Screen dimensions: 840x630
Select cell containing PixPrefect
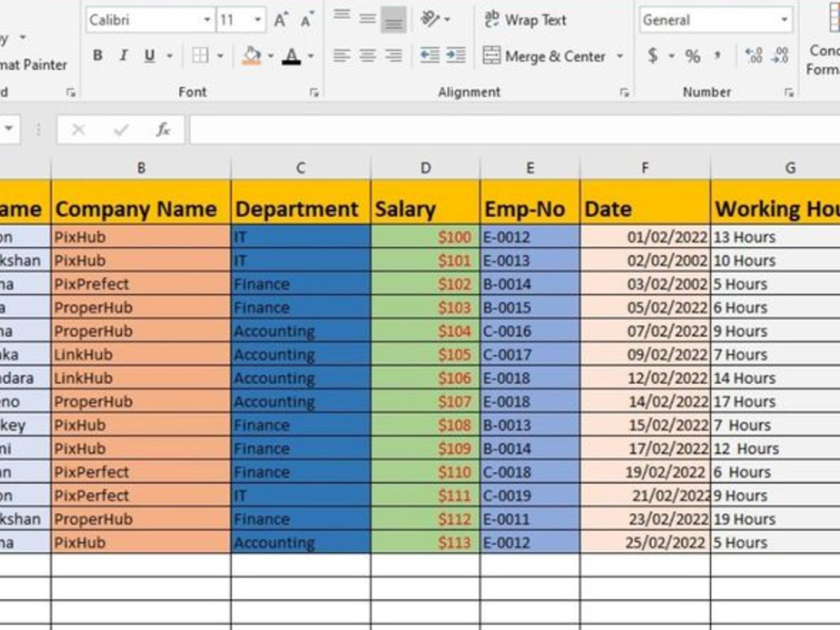pos(141,284)
